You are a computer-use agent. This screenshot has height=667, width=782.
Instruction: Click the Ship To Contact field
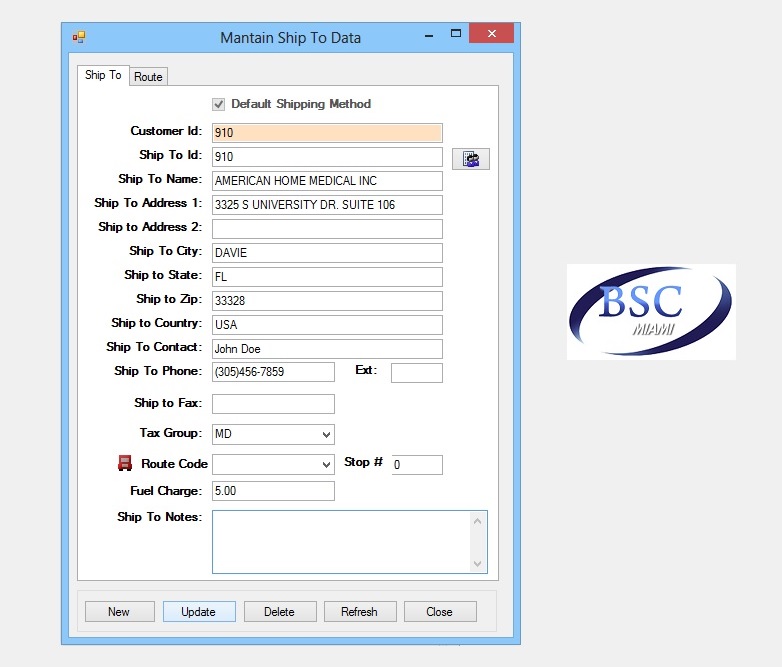point(327,348)
